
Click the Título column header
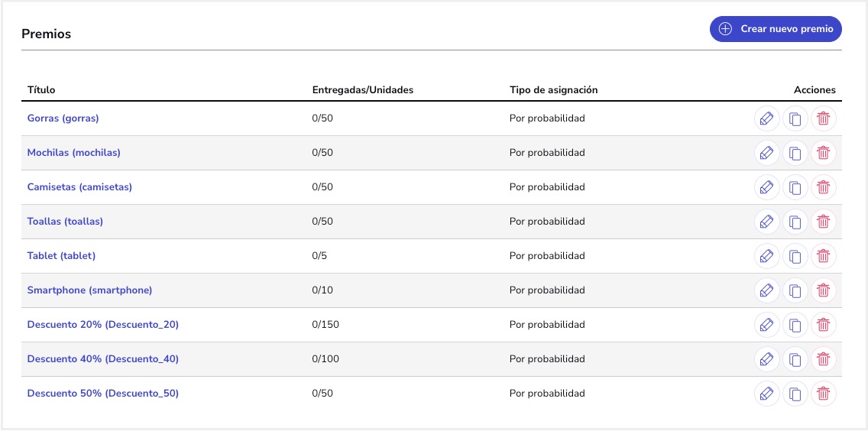[x=41, y=90]
